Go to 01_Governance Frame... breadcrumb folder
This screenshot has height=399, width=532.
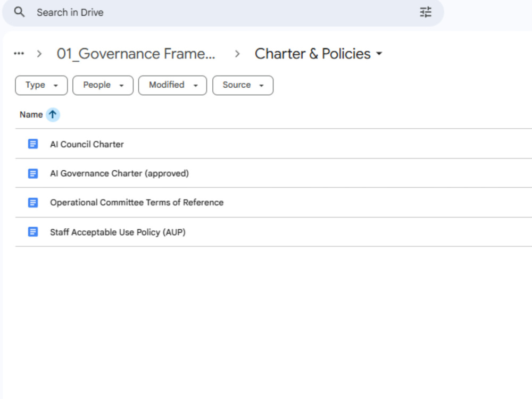pos(136,54)
